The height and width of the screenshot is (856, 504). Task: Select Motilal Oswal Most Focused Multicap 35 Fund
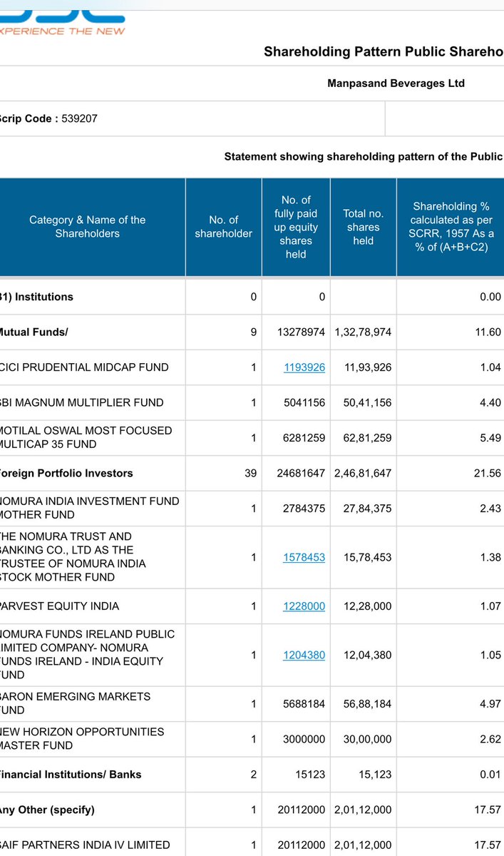pyautogui.click(x=86, y=437)
